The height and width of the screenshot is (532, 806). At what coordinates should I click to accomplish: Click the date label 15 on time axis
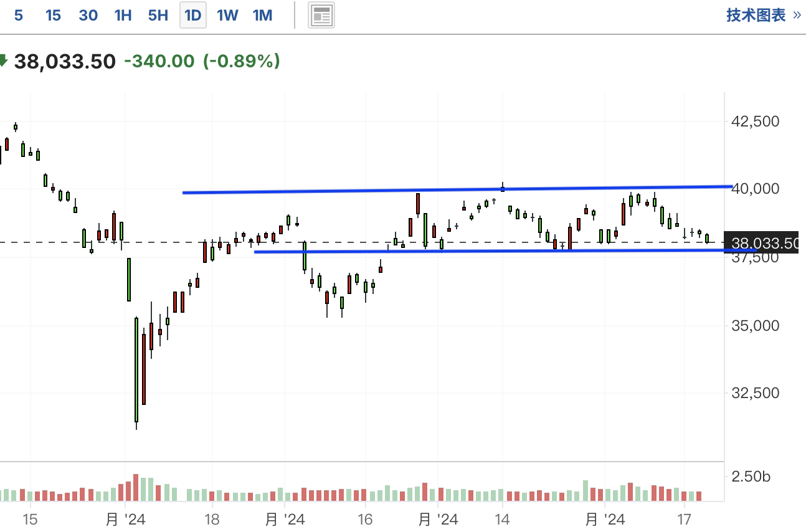pos(31,519)
